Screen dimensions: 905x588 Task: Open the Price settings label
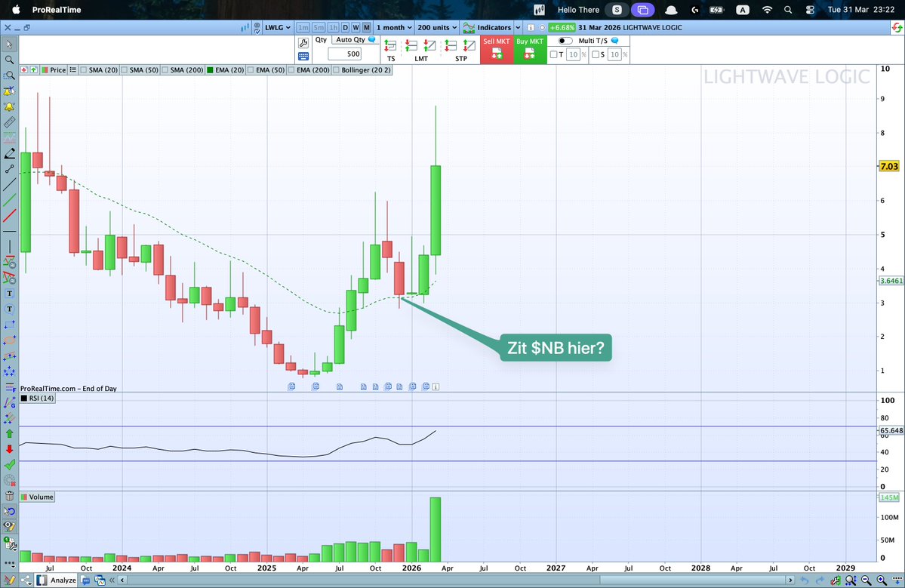[54, 70]
